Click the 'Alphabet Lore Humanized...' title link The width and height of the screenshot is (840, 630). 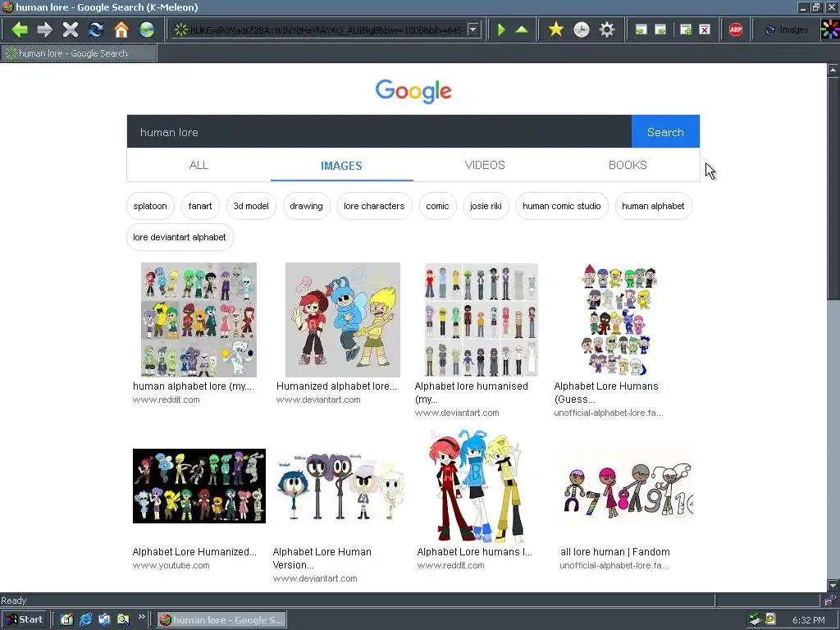point(194,552)
